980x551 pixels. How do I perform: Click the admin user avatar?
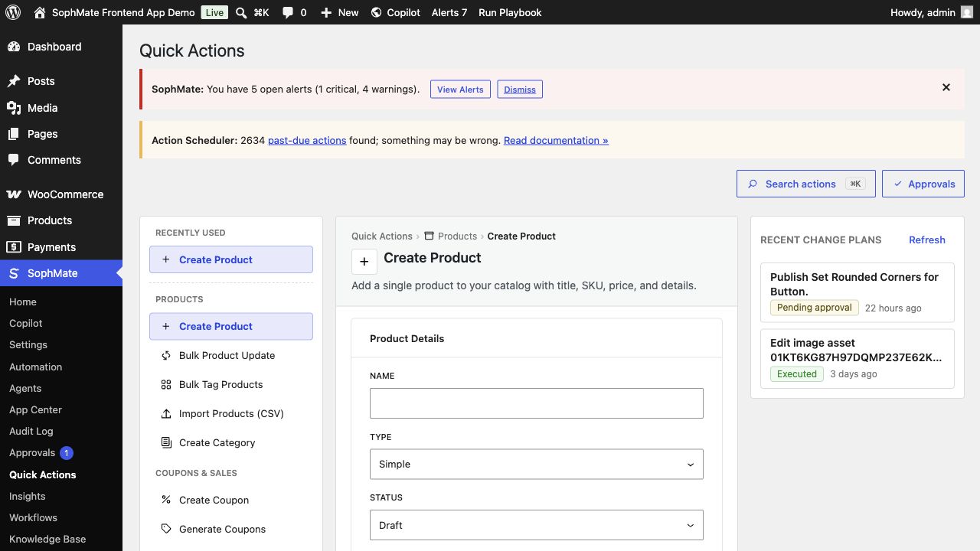pos(967,12)
